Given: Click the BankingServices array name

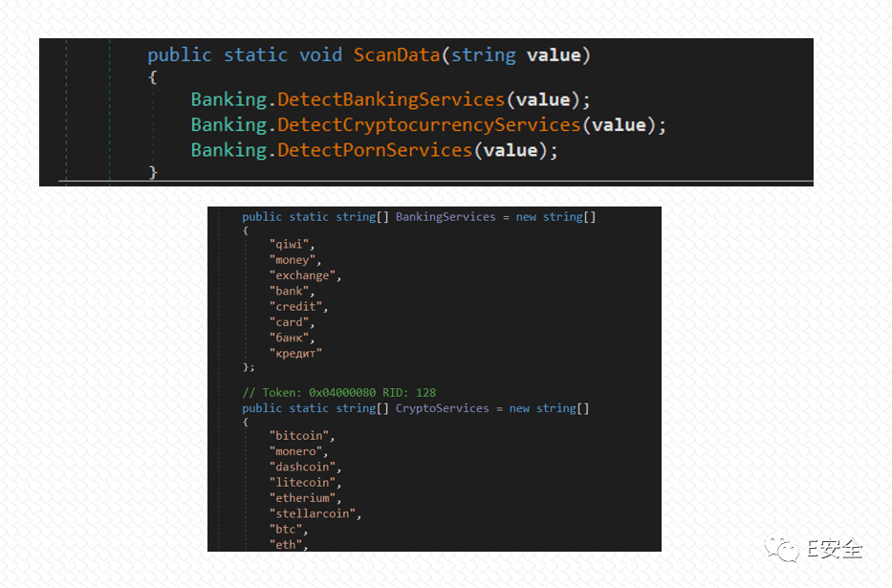Looking at the screenshot, I should pyautogui.click(x=446, y=217).
